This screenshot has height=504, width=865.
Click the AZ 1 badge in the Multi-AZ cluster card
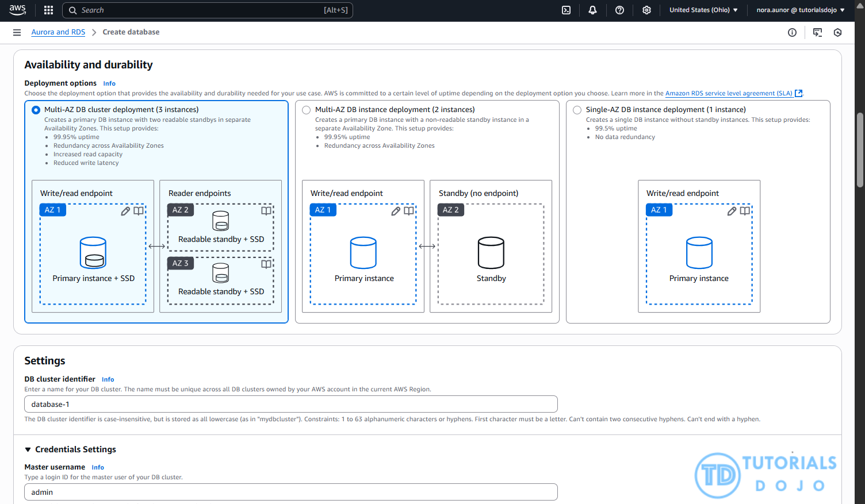(x=53, y=210)
